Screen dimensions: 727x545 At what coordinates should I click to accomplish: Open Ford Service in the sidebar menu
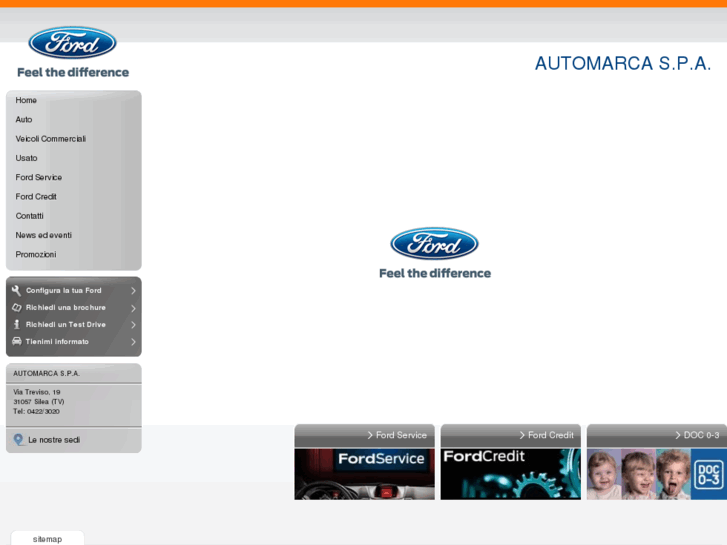pyautogui.click(x=38, y=177)
